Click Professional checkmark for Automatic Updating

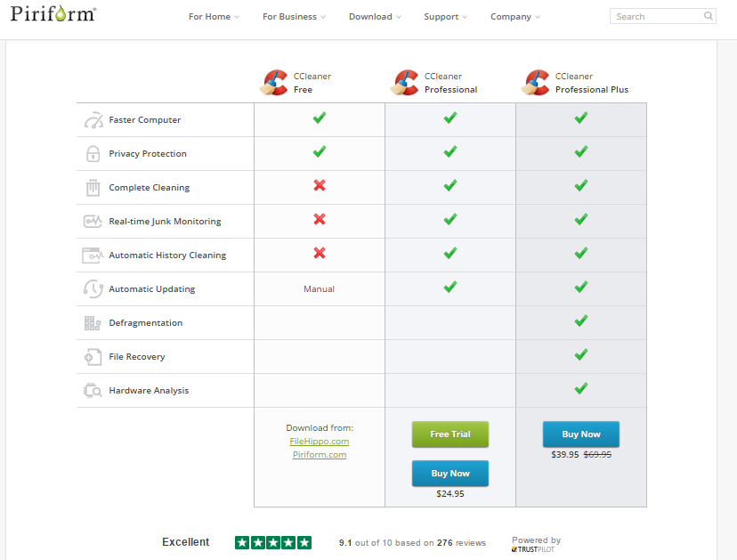point(450,287)
